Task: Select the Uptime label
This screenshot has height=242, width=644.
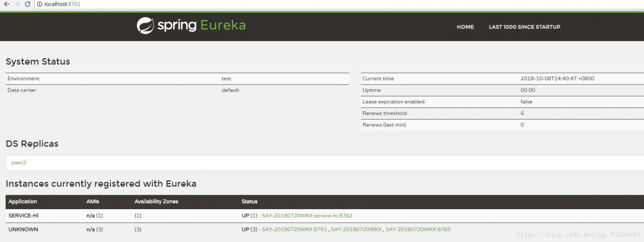Action: pyautogui.click(x=371, y=90)
